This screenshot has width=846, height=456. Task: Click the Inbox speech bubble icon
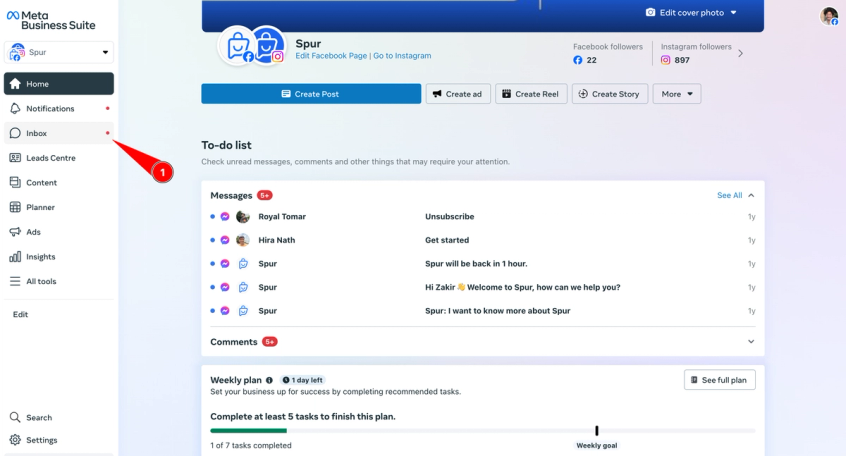(15, 133)
